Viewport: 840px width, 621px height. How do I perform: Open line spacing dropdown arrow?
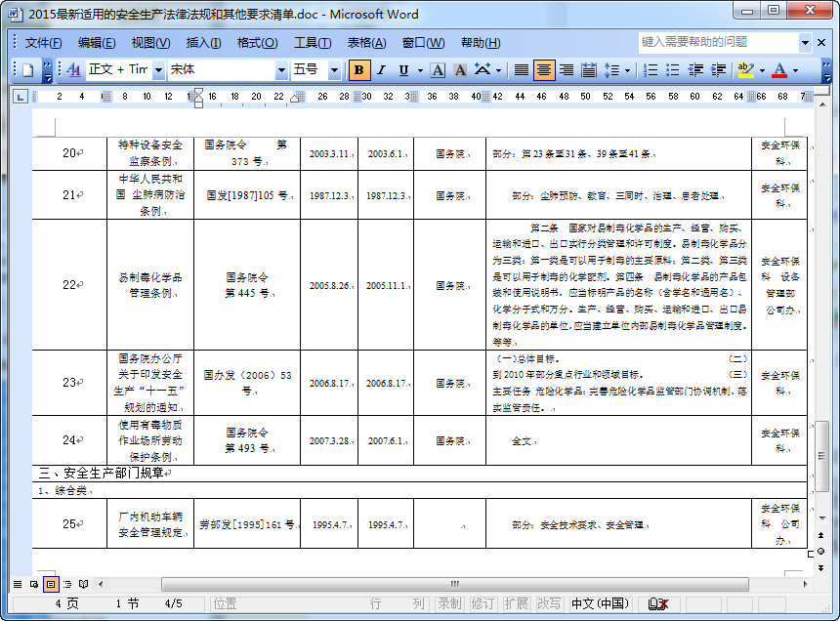point(627,70)
